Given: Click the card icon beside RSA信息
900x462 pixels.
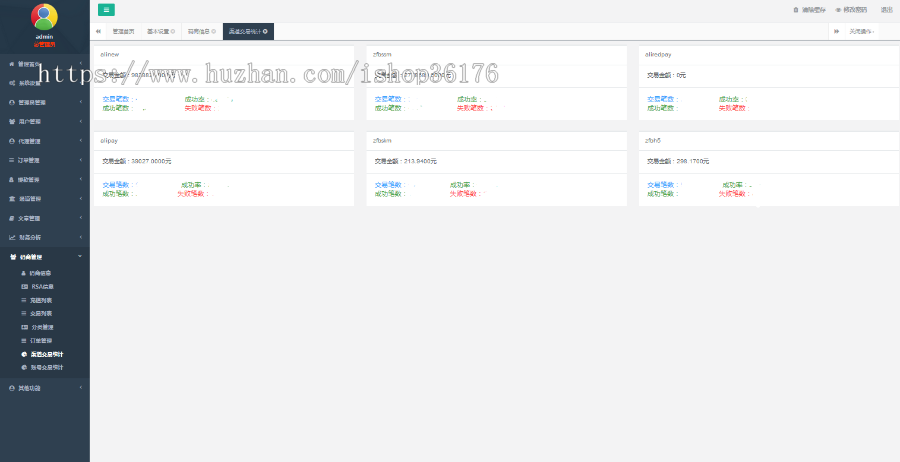Looking at the screenshot, I should pyautogui.click(x=24, y=286).
